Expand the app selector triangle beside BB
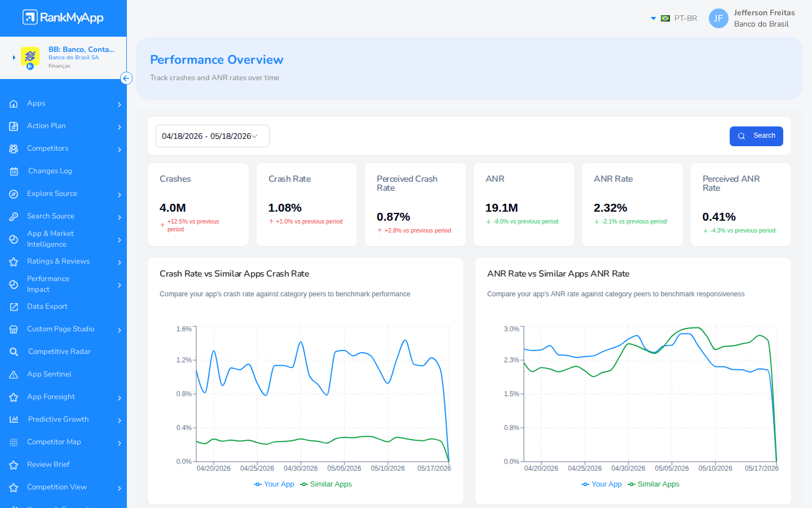 [x=14, y=58]
